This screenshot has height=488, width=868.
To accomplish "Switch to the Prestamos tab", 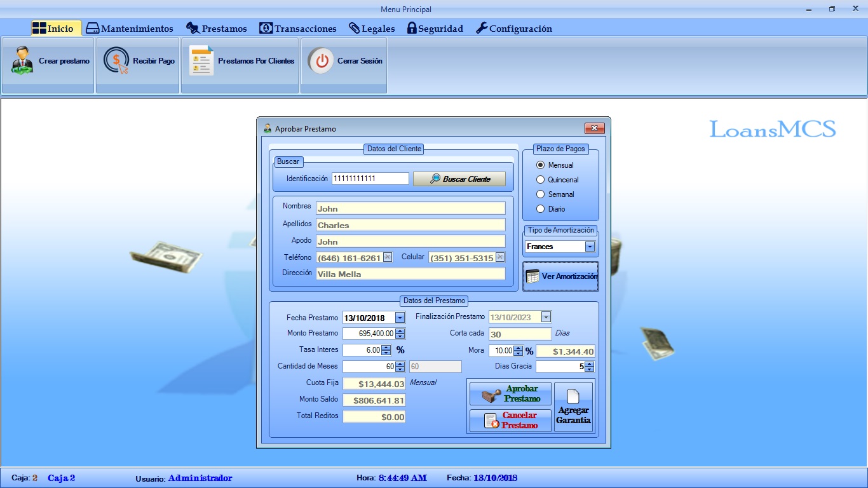I will tap(217, 29).
